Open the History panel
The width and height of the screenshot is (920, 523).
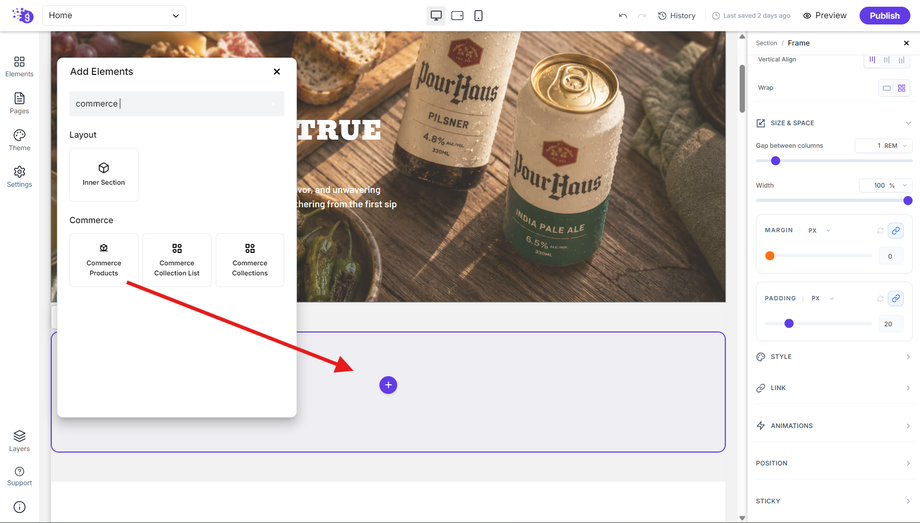[x=677, y=16]
